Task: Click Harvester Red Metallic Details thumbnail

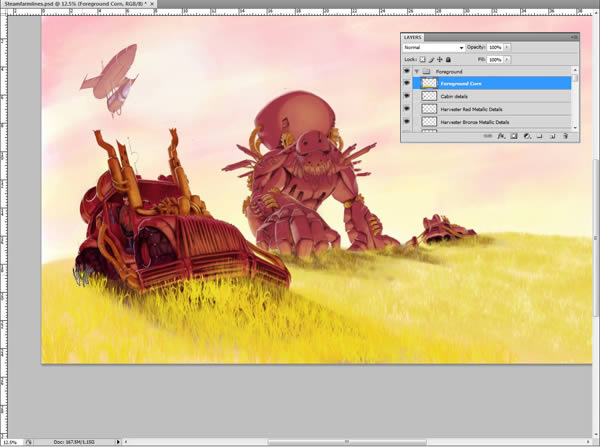Action: click(x=429, y=109)
